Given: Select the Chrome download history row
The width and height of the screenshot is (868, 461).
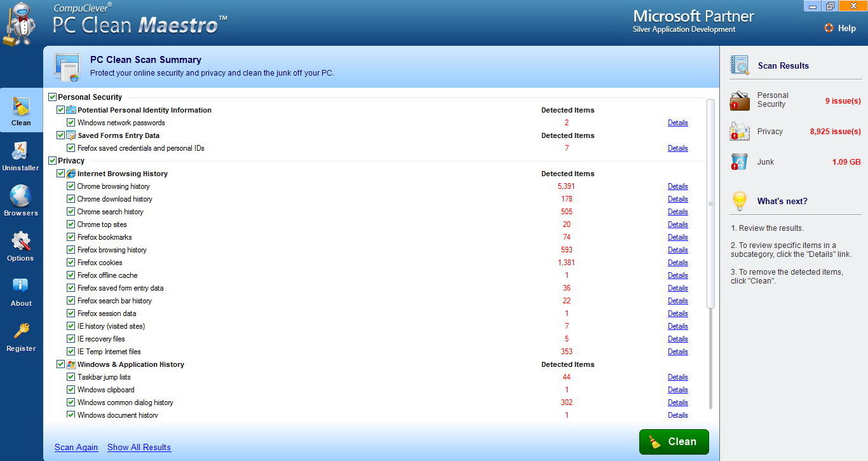Looking at the screenshot, I should (x=377, y=199).
